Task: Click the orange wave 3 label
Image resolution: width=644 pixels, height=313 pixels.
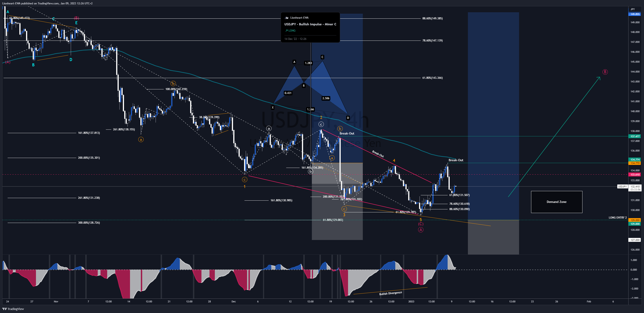Action: (344, 215)
